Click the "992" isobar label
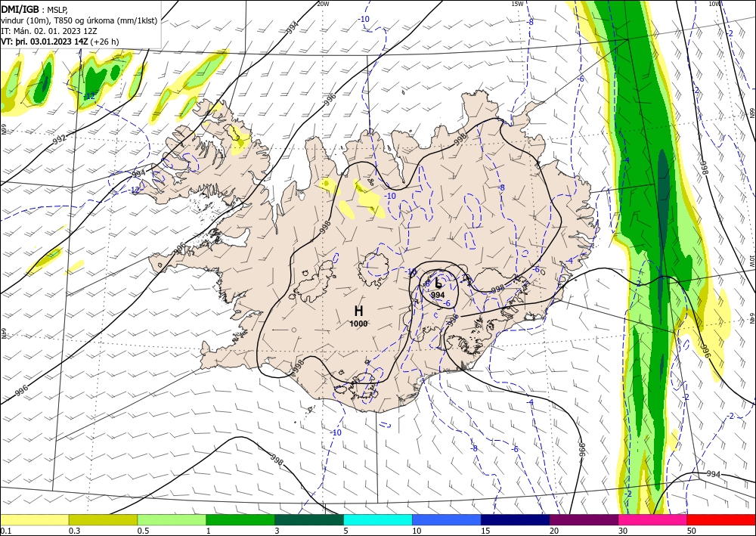The image size is (756, 536). click(x=59, y=140)
